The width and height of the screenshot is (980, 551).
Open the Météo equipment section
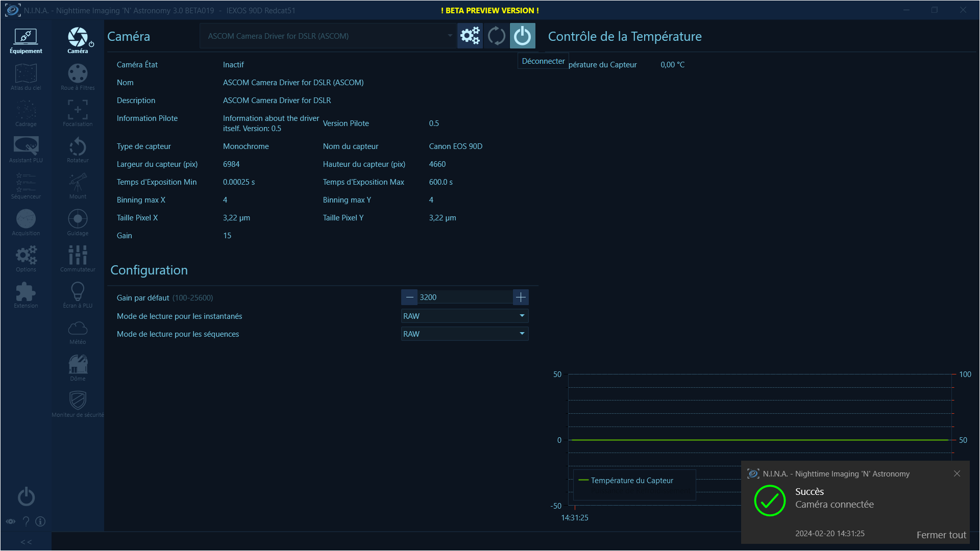tap(78, 332)
